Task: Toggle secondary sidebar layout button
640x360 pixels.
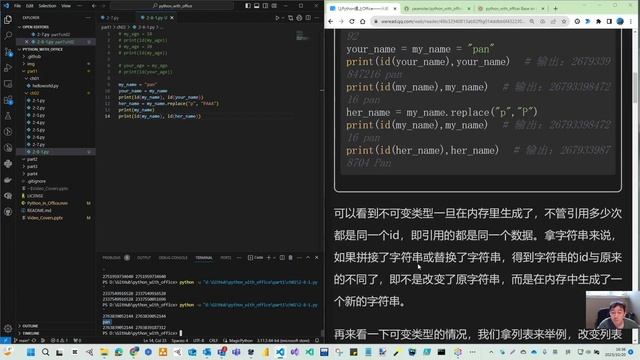Action: coord(266,6)
